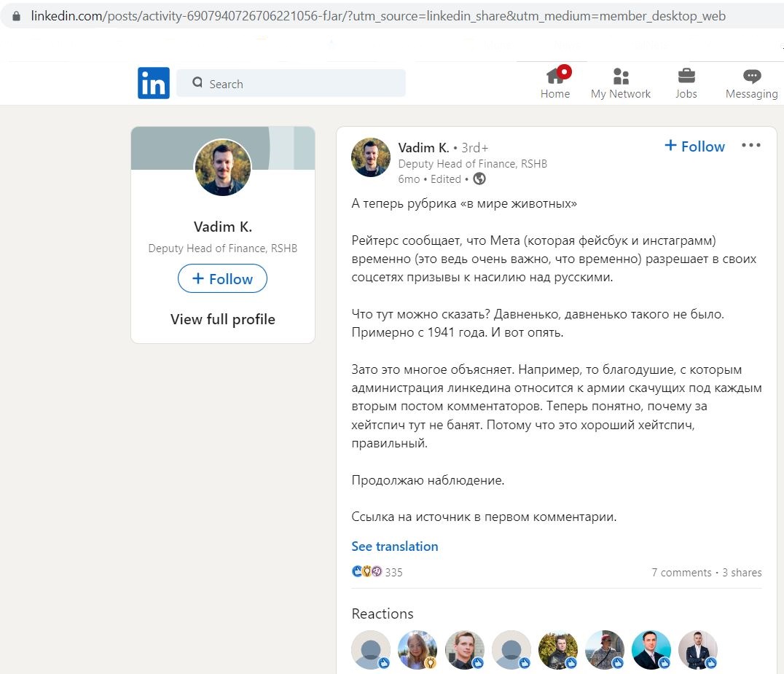This screenshot has width=784, height=674.
Task: Open the third reaction avatar, man in dark shirt
Action: click(465, 650)
